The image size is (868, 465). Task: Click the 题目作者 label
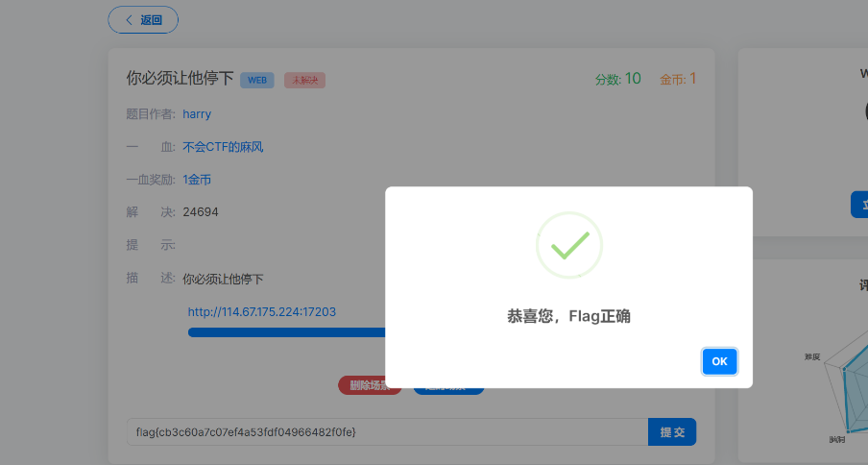coord(151,114)
